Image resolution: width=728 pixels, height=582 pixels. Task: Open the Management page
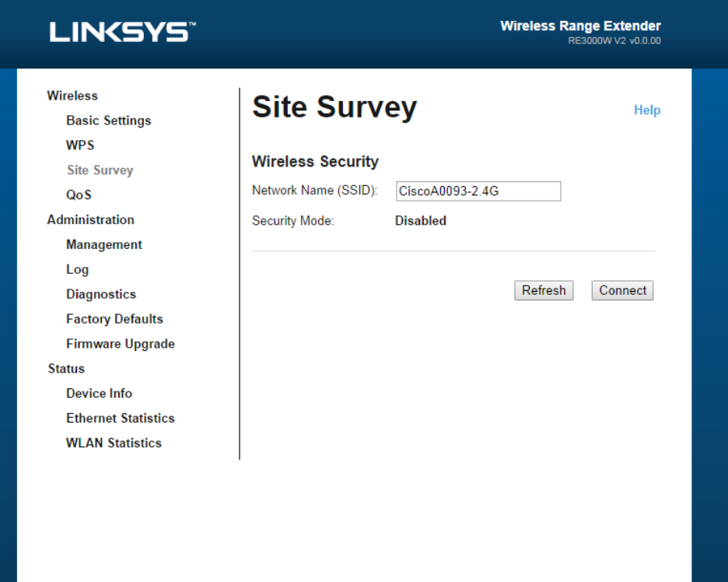[104, 244]
